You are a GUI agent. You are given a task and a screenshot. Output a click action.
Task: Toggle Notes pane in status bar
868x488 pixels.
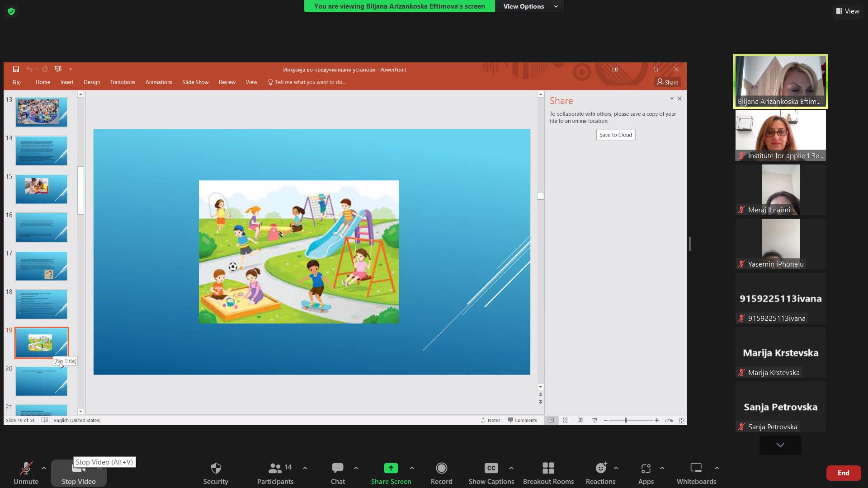(491, 420)
